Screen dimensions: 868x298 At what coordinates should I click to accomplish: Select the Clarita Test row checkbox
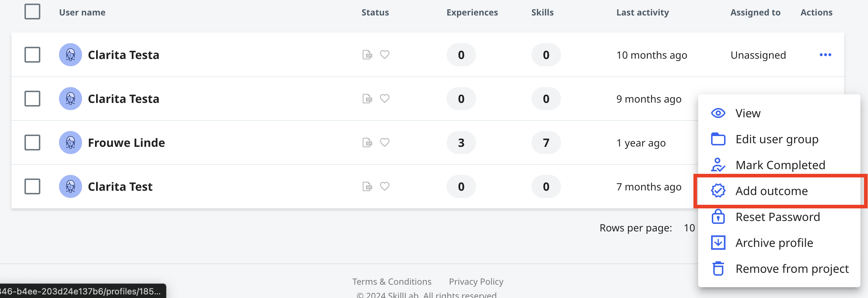pos(32,186)
